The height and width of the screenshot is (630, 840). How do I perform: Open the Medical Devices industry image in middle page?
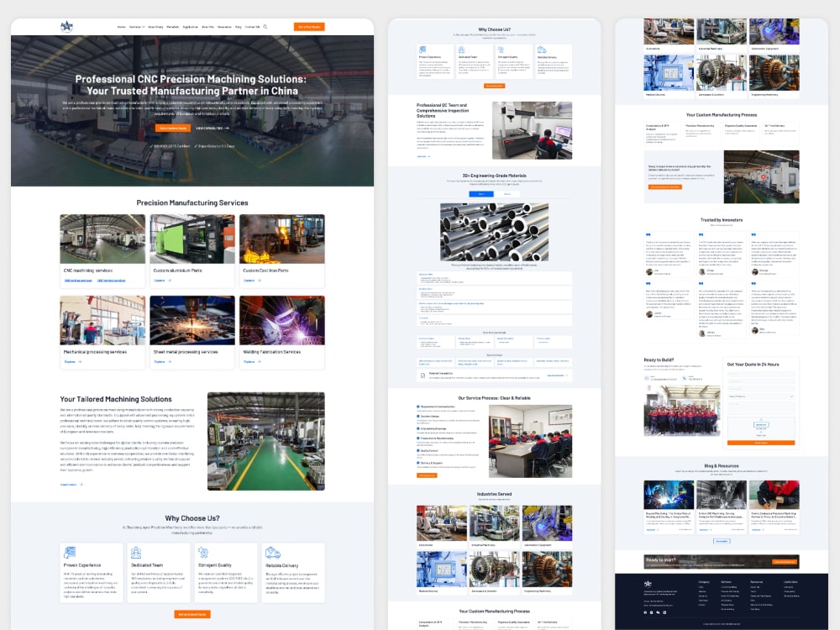tap(442, 569)
